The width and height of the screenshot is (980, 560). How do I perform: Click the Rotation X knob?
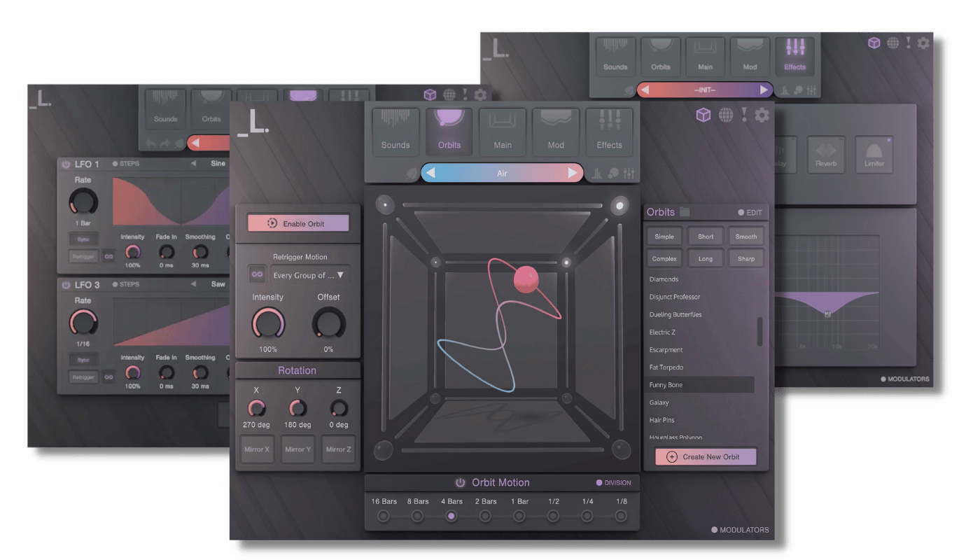(x=257, y=408)
